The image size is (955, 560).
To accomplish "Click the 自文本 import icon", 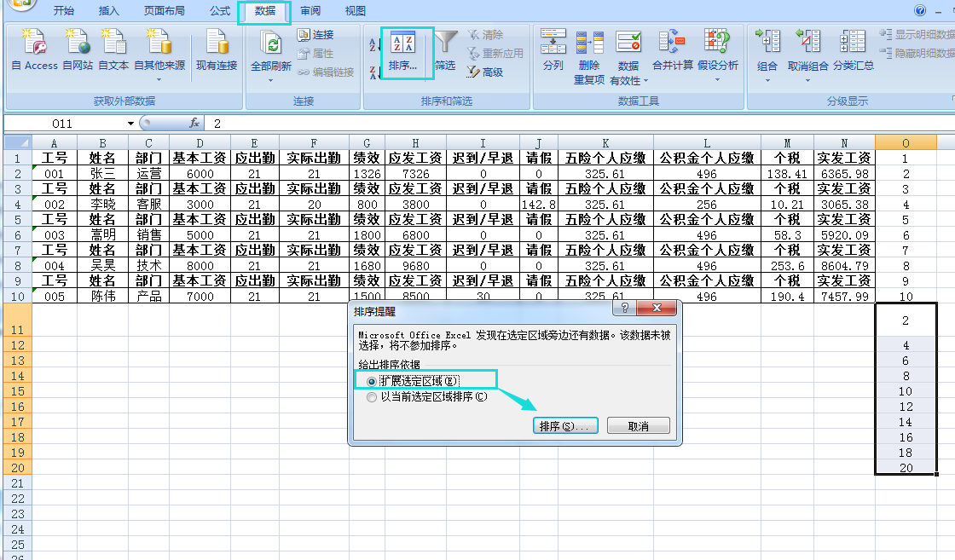I will tap(113, 43).
